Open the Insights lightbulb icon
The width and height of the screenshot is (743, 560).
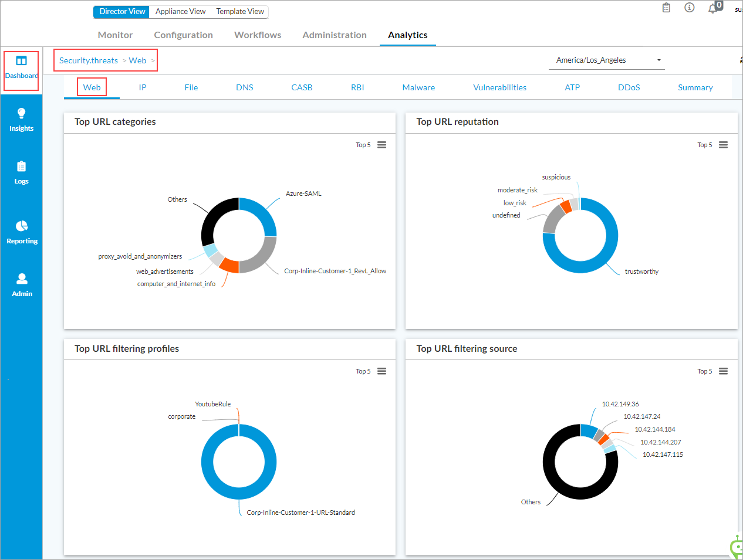coord(21,113)
